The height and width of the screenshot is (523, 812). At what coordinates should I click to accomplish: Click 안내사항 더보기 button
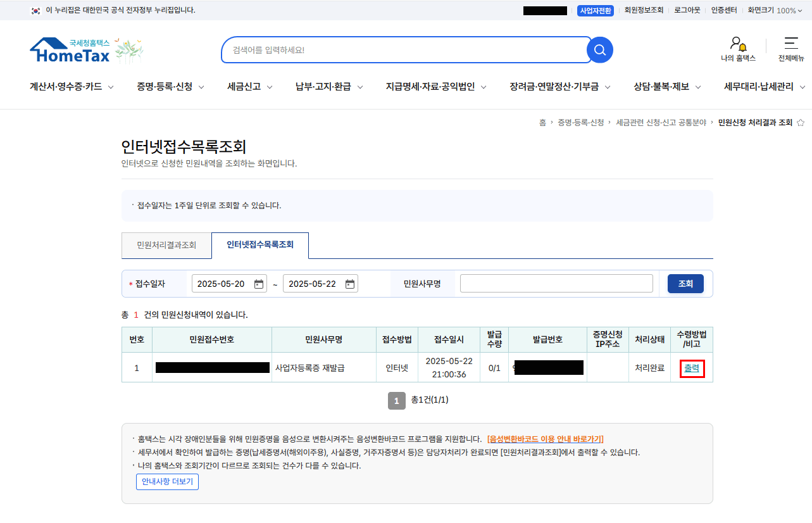[x=167, y=481]
